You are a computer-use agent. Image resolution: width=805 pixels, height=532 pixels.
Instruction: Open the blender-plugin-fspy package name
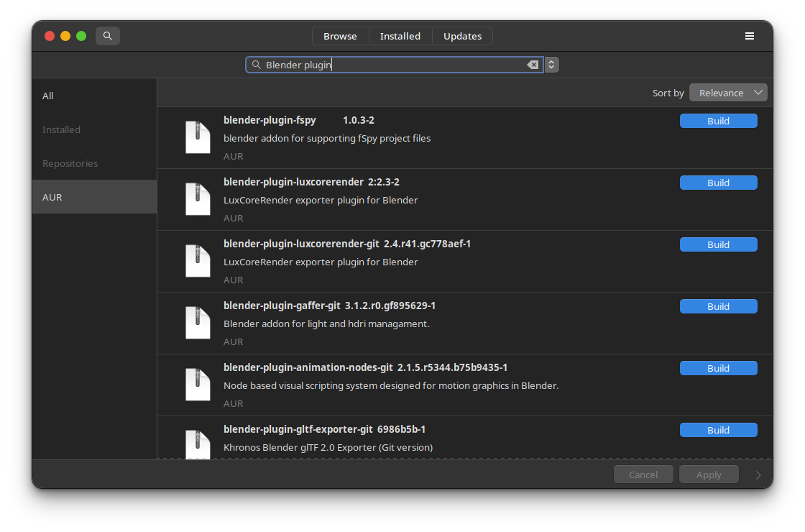point(270,120)
